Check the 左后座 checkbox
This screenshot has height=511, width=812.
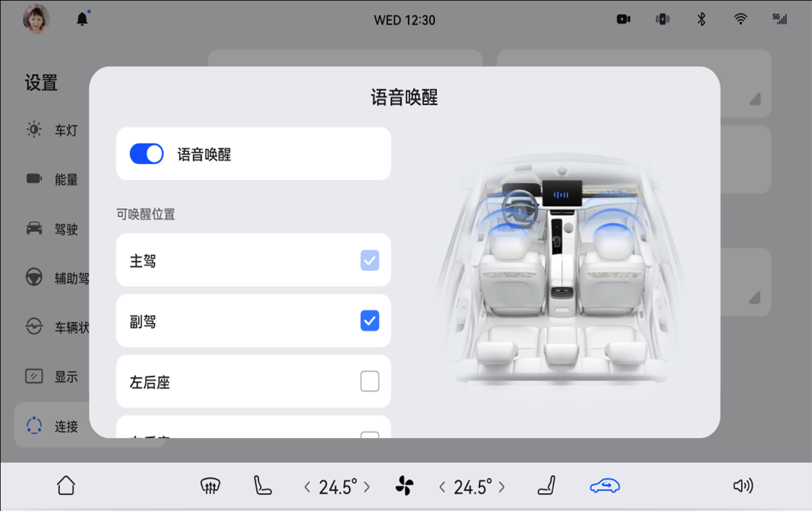tap(369, 382)
